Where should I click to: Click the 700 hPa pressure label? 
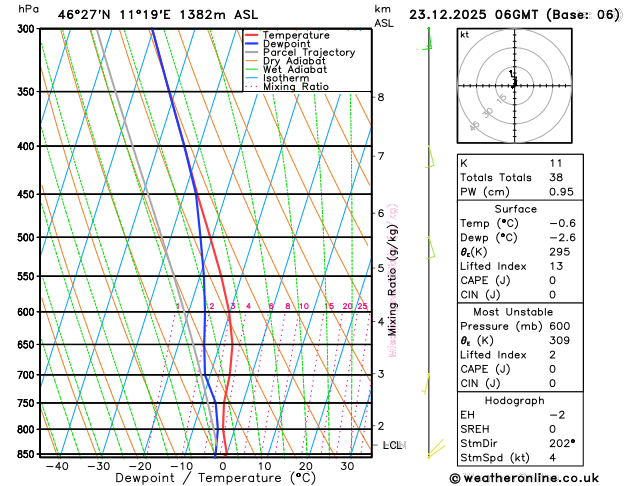point(26,375)
